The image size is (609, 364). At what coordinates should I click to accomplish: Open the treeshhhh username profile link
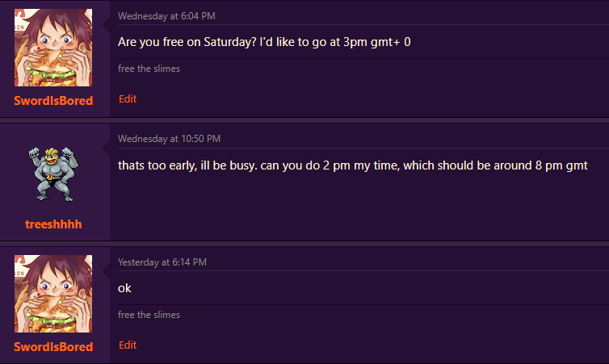[x=53, y=224]
